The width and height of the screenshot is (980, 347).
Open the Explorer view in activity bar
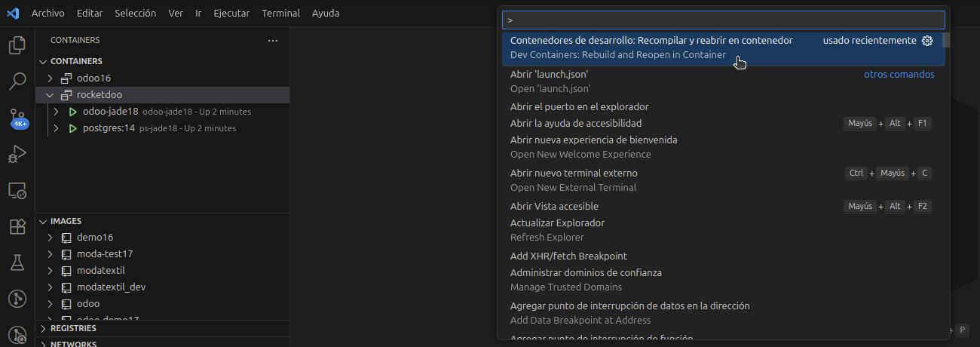point(17,45)
